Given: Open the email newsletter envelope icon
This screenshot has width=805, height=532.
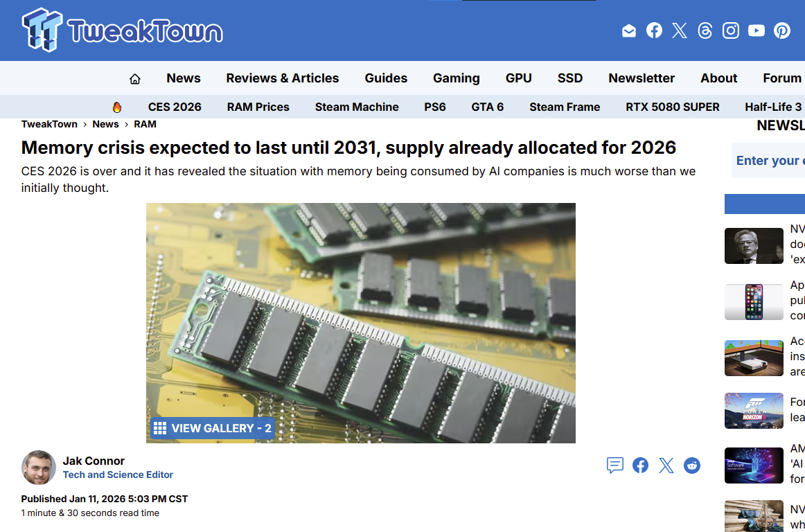Looking at the screenshot, I should (629, 30).
